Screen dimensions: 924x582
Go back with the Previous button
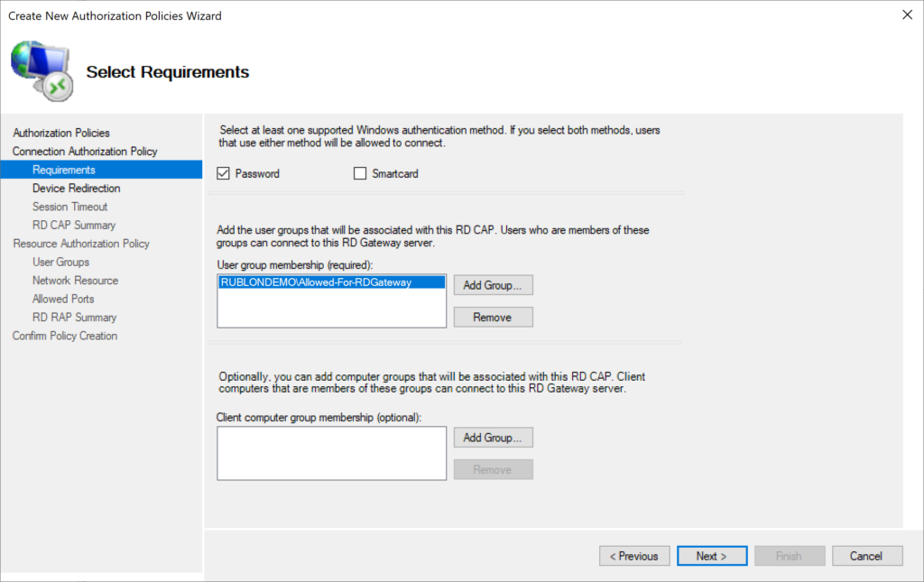point(634,556)
